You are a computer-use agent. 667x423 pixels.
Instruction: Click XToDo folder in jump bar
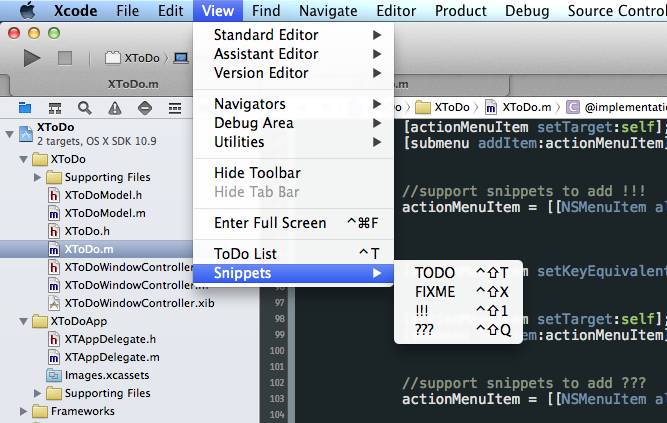coord(442,107)
